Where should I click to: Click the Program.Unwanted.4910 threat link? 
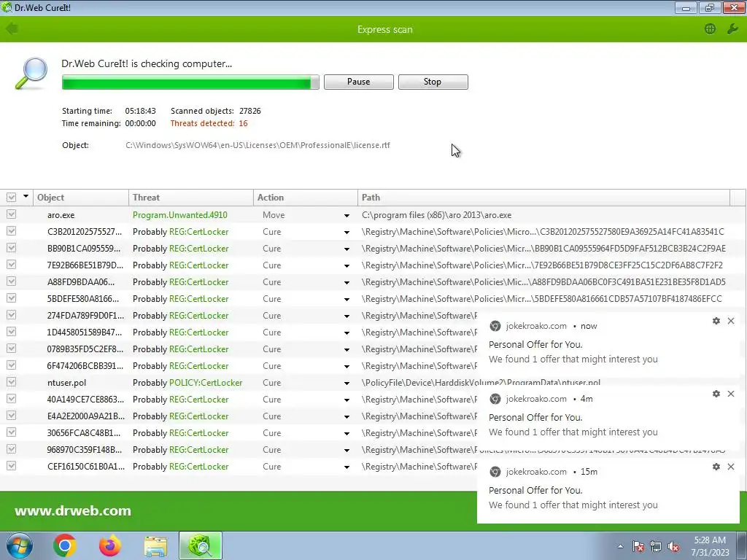pos(180,215)
